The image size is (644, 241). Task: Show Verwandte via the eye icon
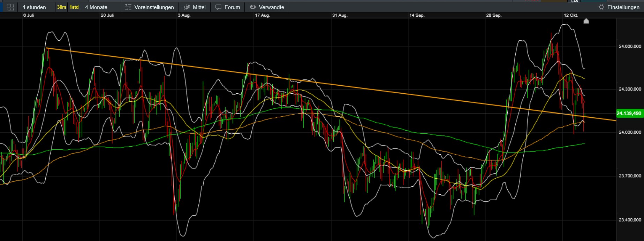[x=253, y=7]
